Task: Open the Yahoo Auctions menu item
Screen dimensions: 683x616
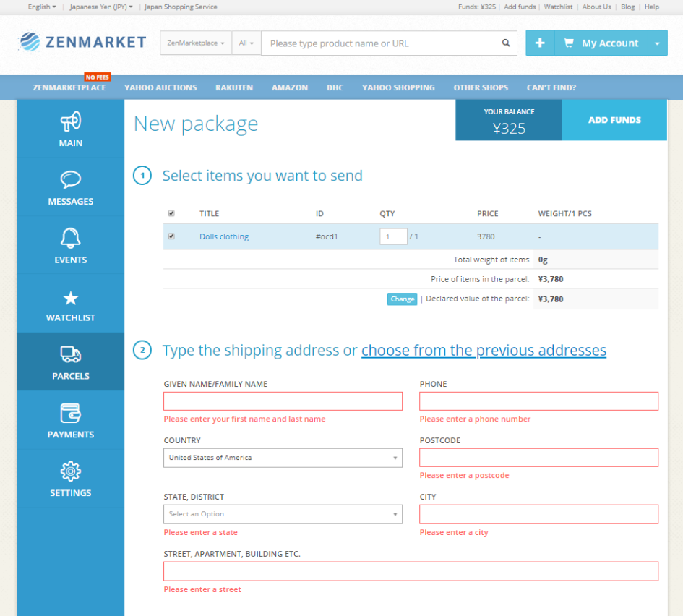Action: click(x=160, y=87)
